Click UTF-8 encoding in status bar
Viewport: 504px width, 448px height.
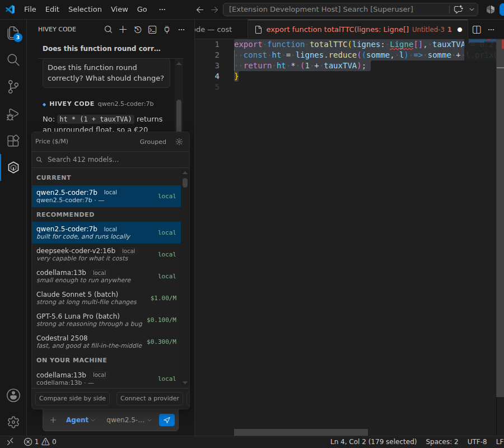coord(477,442)
